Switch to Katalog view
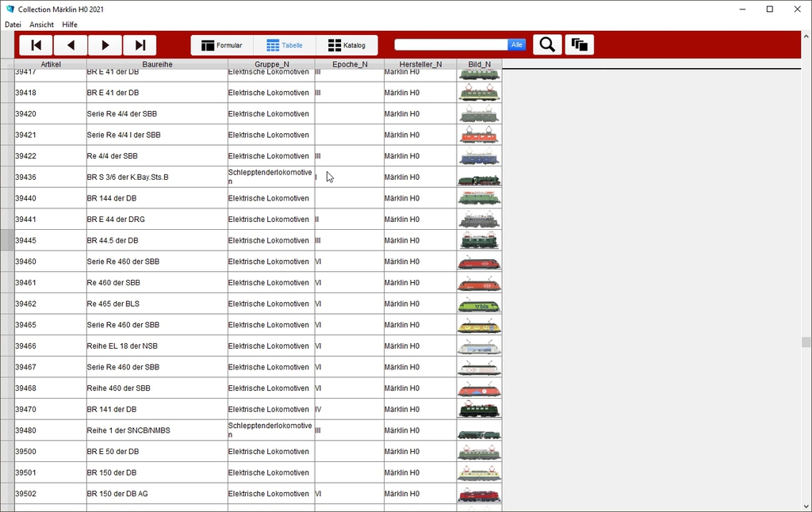 (x=347, y=45)
